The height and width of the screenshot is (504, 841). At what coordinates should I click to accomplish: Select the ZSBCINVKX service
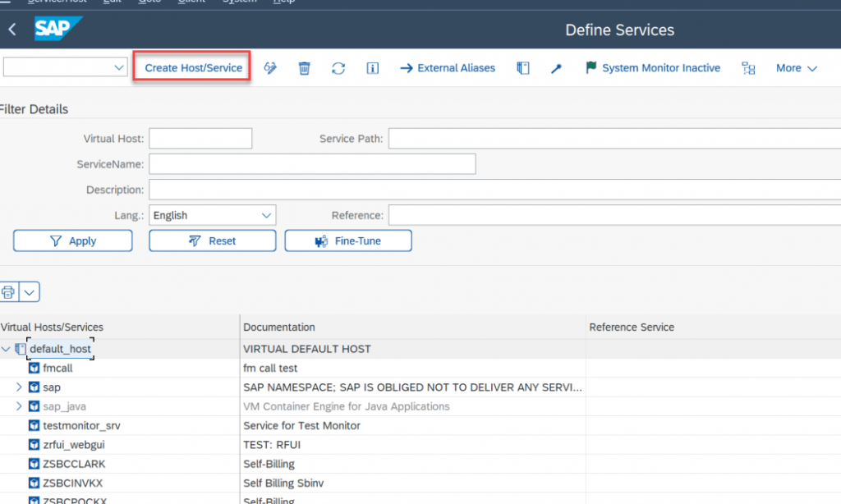(72, 483)
